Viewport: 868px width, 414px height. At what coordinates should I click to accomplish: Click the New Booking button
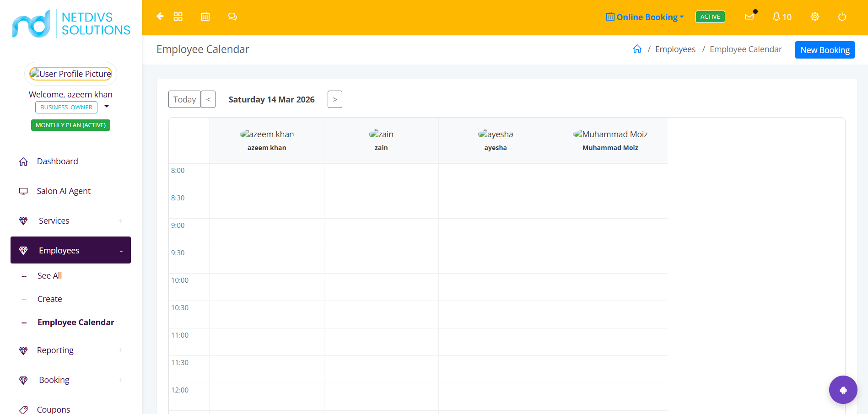pos(825,50)
